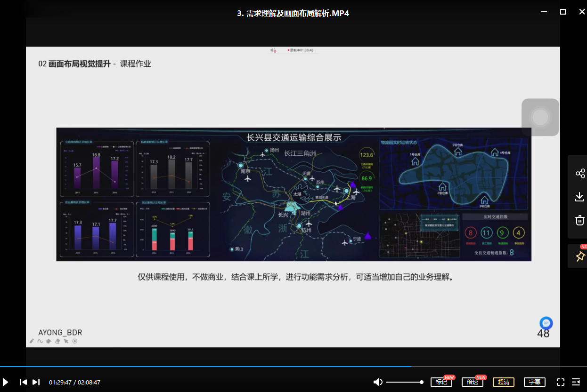Mute the volume speaker icon
587x392 pixels.
[x=377, y=382]
